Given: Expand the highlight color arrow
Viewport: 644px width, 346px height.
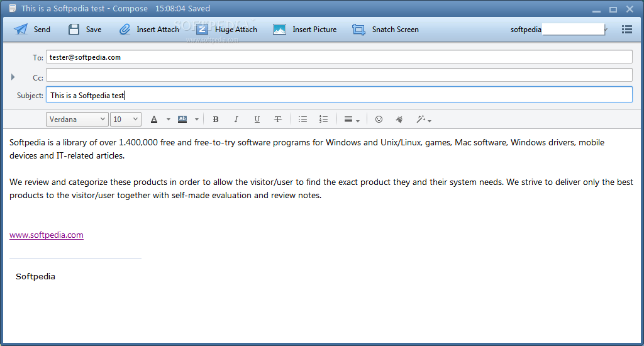Looking at the screenshot, I should click(197, 120).
